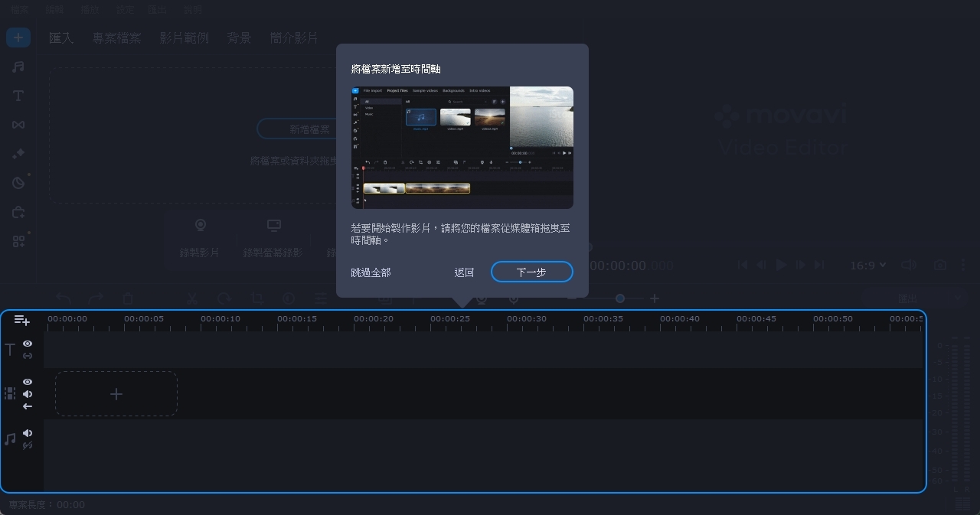Click the timeline zoom slider handle

(x=620, y=298)
